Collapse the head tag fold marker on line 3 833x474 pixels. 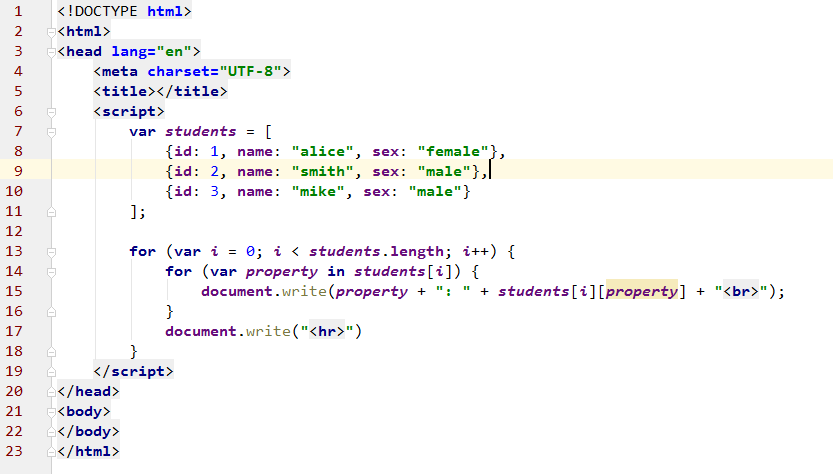pos(51,52)
